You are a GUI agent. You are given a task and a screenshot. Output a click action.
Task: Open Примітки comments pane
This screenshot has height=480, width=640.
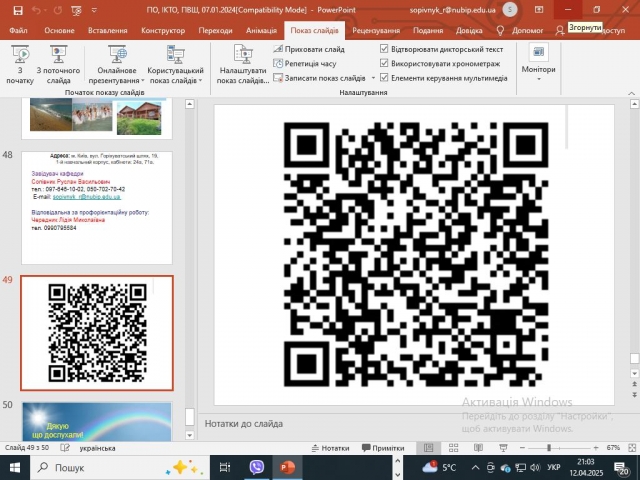[x=383, y=448]
